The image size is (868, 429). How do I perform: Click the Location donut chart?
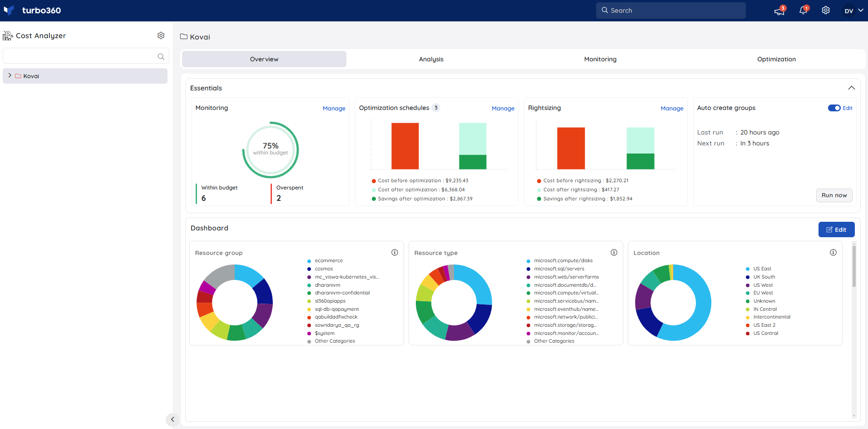pos(673,303)
